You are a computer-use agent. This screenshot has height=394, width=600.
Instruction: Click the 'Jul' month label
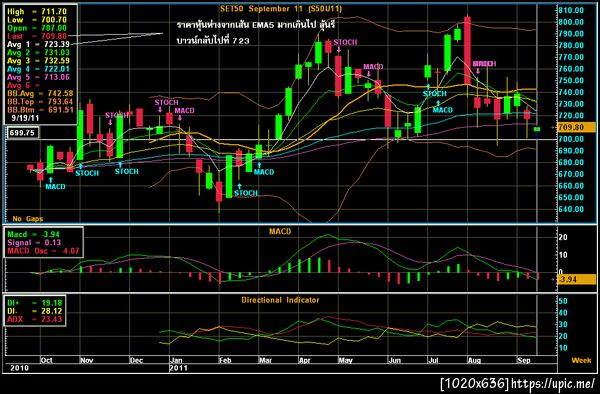point(433,360)
